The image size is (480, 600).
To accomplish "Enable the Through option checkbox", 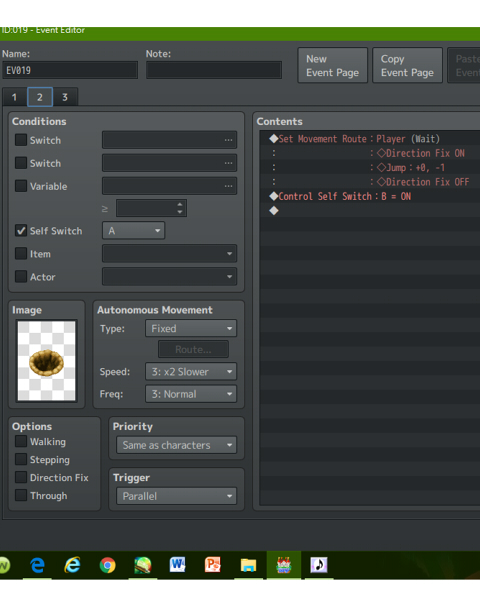I will click(x=21, y=495).
